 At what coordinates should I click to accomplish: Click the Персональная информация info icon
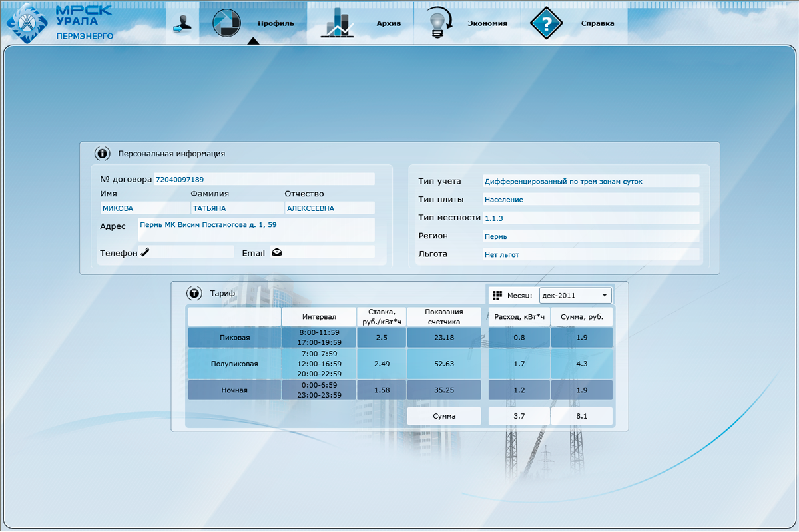[102, 154]
